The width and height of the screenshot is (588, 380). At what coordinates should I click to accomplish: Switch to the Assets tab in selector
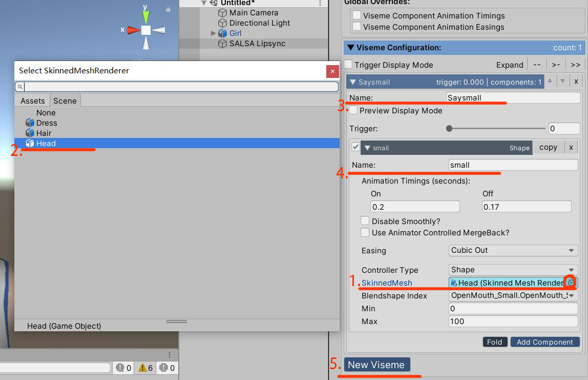[x=33, y=101]
